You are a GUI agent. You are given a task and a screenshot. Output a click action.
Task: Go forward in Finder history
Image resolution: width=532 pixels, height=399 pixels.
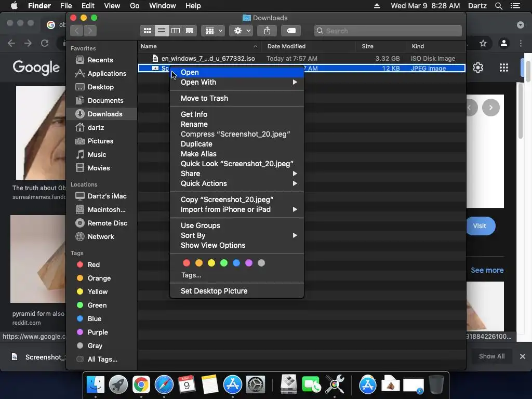tap(90, 31)
